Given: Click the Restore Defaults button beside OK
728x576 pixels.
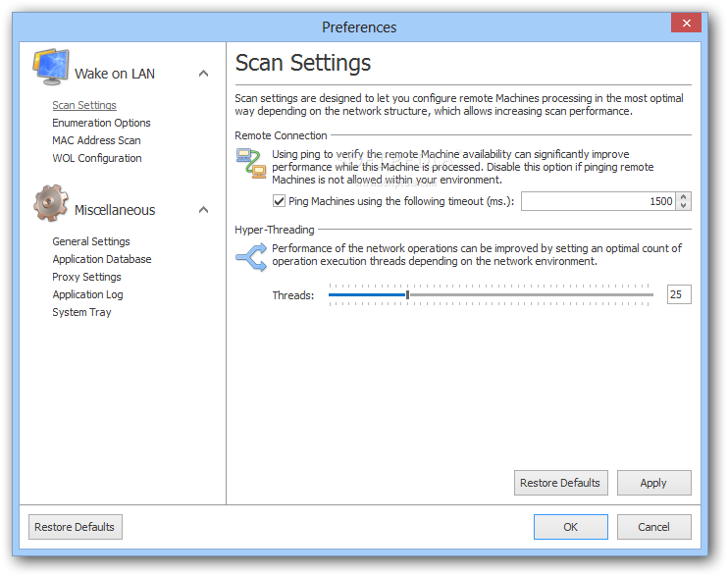Looking at the screenshot, I should click(76, 527).
